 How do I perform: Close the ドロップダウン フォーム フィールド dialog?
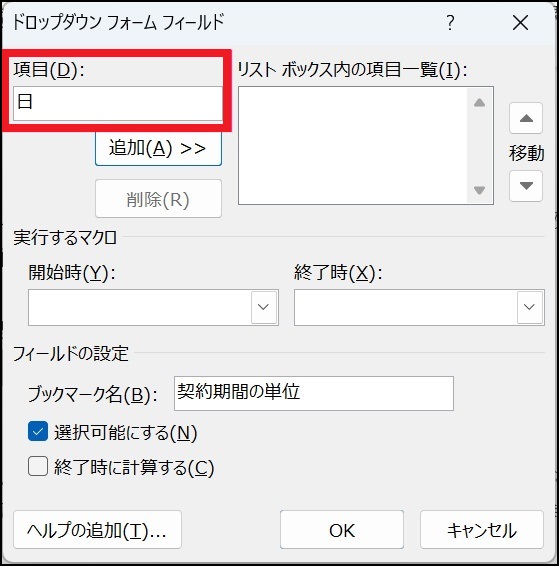520,23
